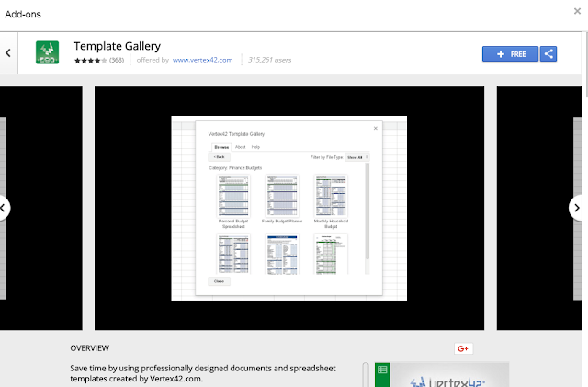The width and height of the screenshot is (588, 387).
Task: Click the Personal Budget Spreadsheet thumbnail
Action: click(x=233, y=196)
